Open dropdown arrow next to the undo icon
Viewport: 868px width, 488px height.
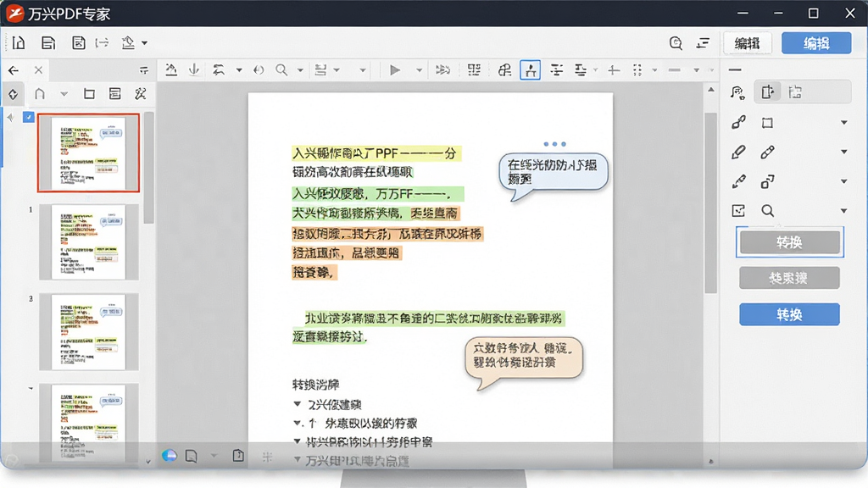(239, 70)
